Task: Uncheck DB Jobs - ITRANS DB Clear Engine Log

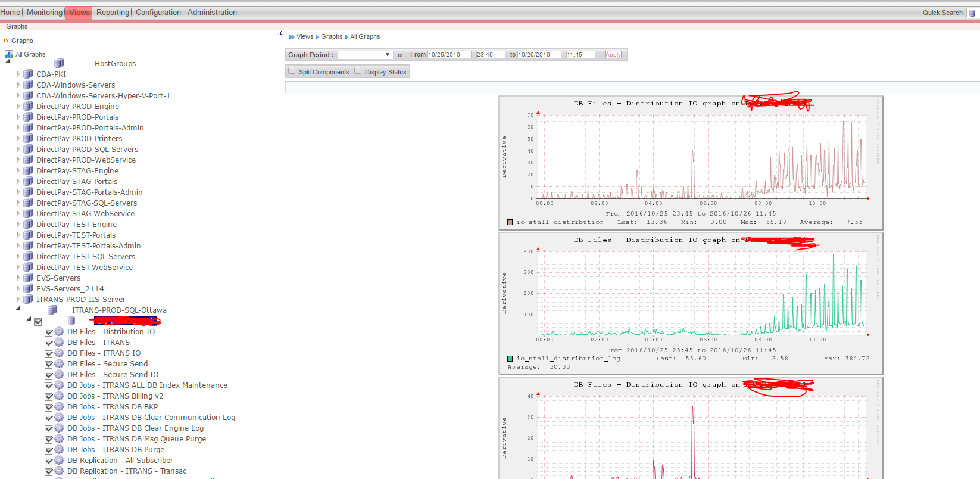Action: (49, 429)
